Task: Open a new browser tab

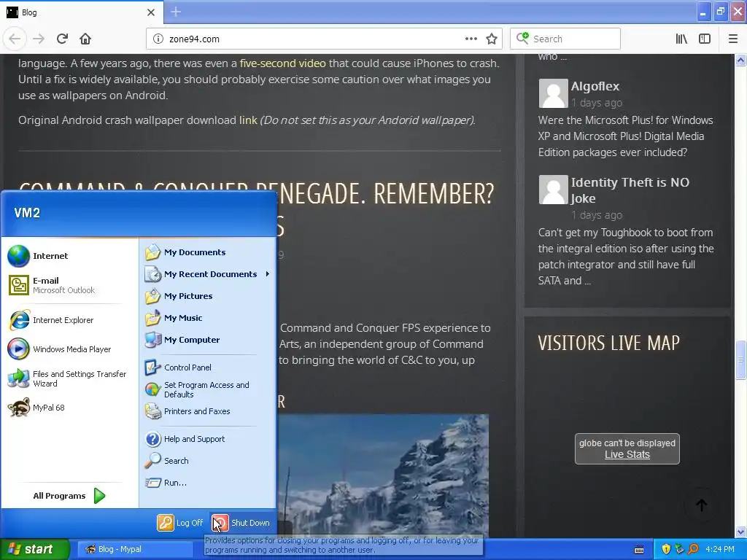Action: click(x=176, y=12)
